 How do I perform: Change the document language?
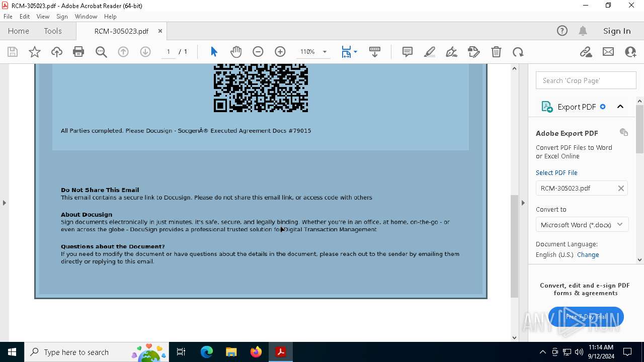click(x=588, y=254)
